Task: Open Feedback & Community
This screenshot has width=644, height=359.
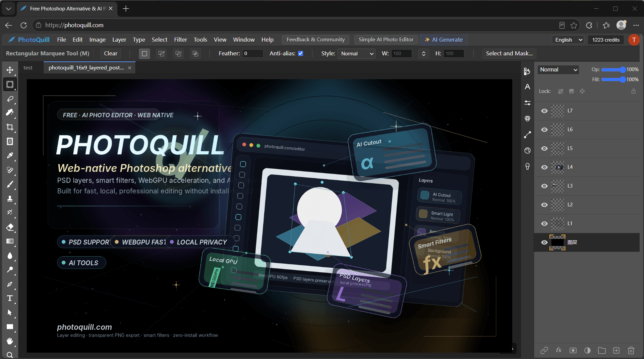Action: [315, 40]
